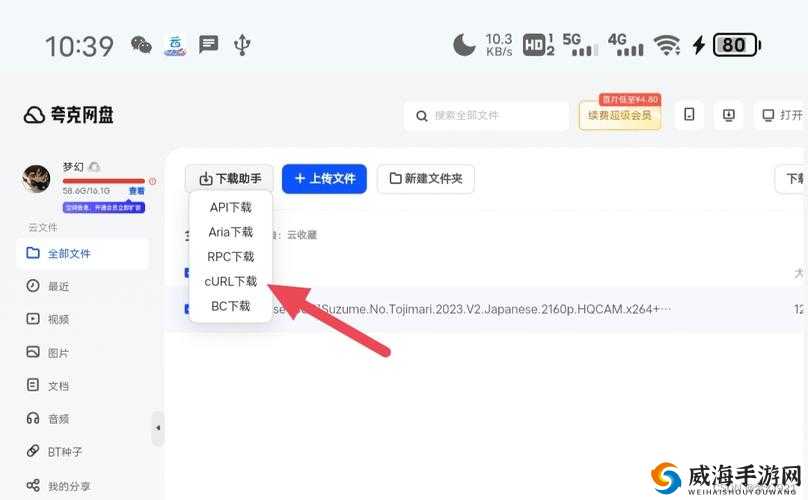
Task: Open the mobile device icon button
Action: [x=689, y=114]
